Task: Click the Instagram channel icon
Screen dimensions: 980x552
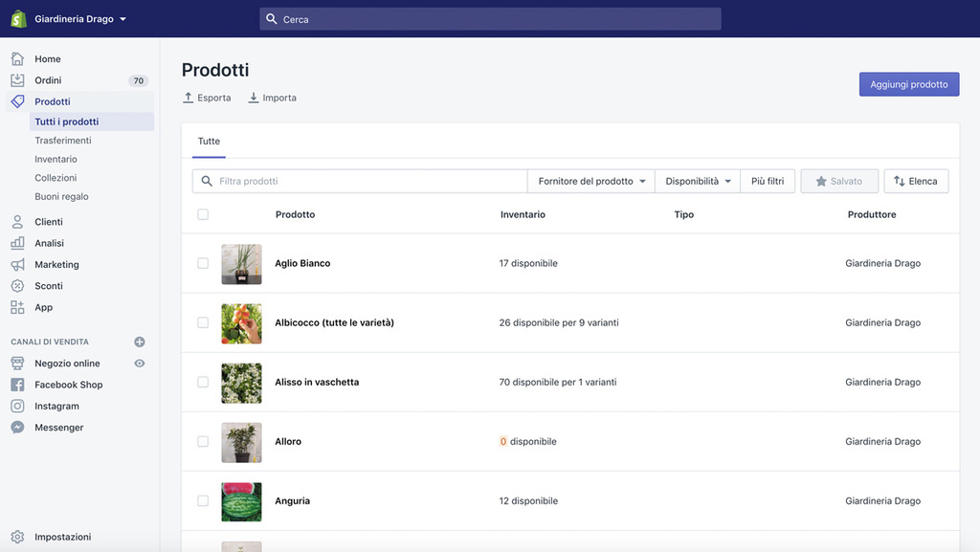Action: tap(17, 406)
